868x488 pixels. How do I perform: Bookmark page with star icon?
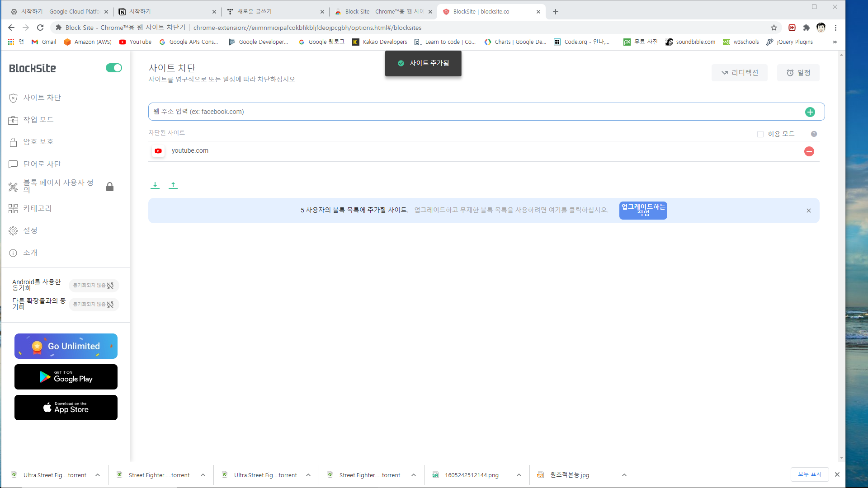774,28
